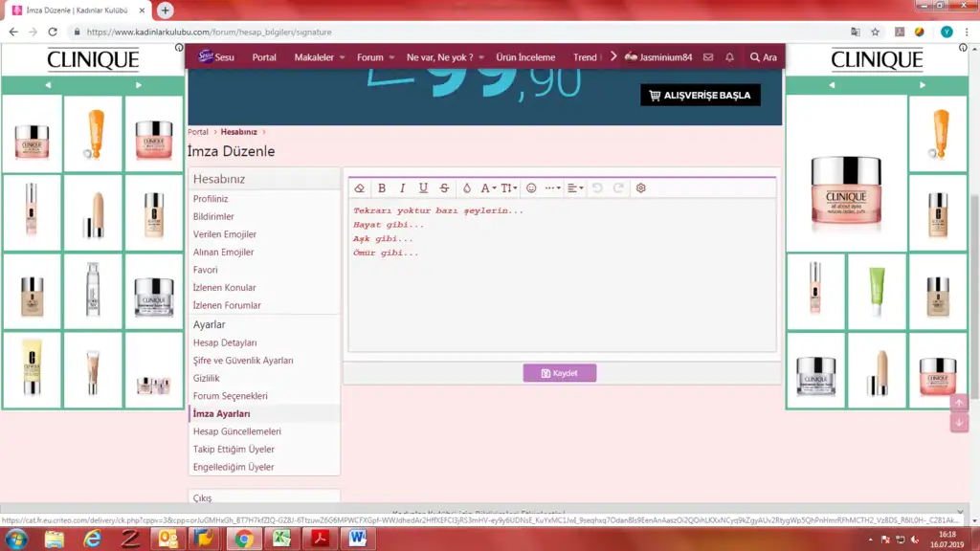Open the Forum menu in navbar
This screenshot has height=551, width=980.
[375, 57]
